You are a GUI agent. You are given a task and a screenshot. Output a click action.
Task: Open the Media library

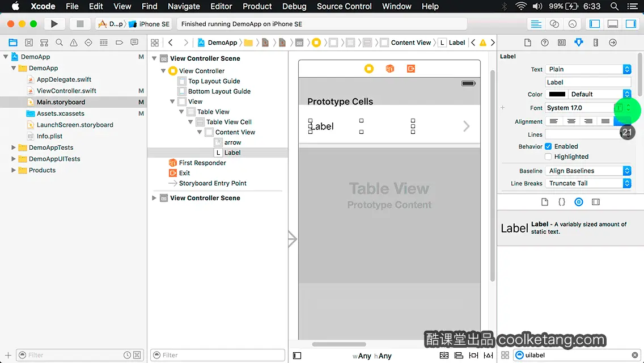[x=596, y=202]
